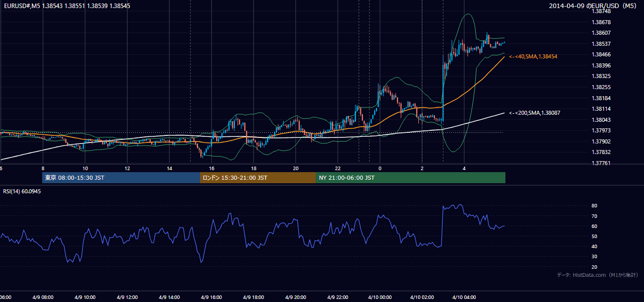The height and width of the screenshot is (302, 644).
Task: Click the 1.38607 price axis label
Action: click(602, 33)
